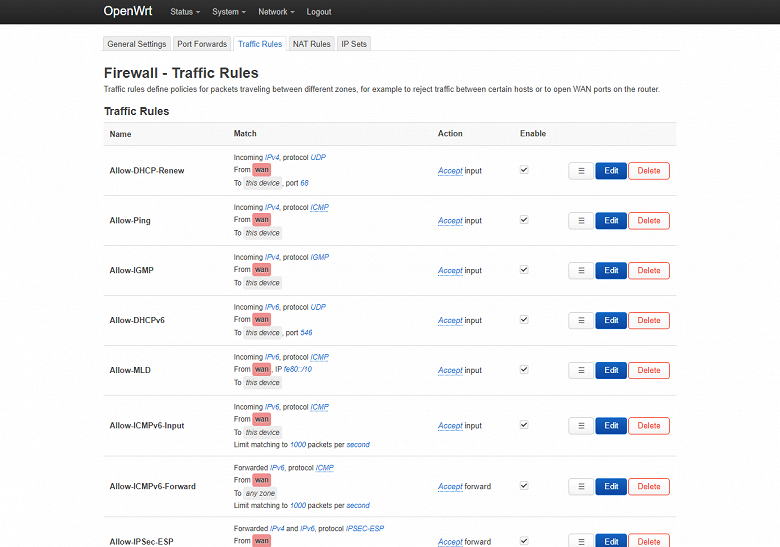Click the drag handle for Allow-ICMPv6-Input rule
Image resolution: width=780 pixels, height=547 pixels.
pyautogui.click(x=581, y=426)
